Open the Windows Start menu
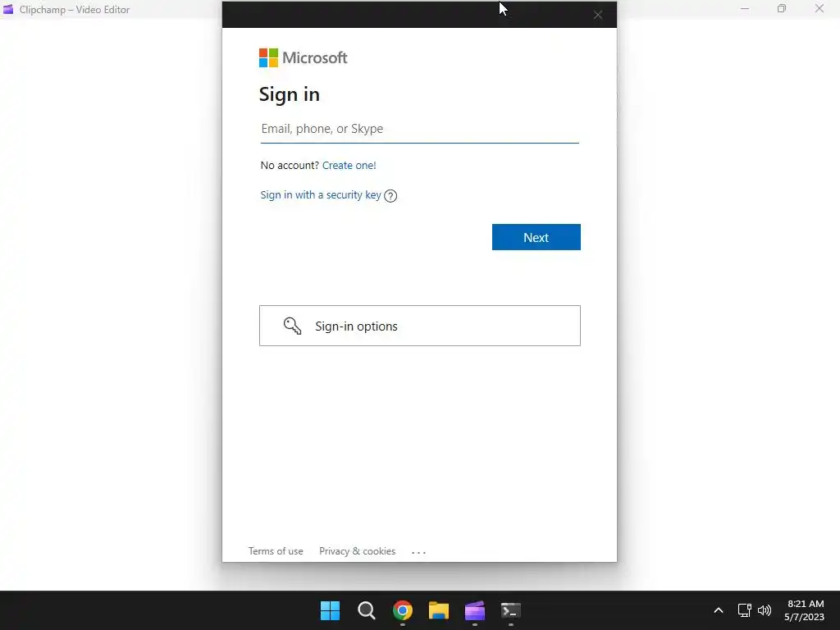Screen dimensions: 840x630 [330, 610]
